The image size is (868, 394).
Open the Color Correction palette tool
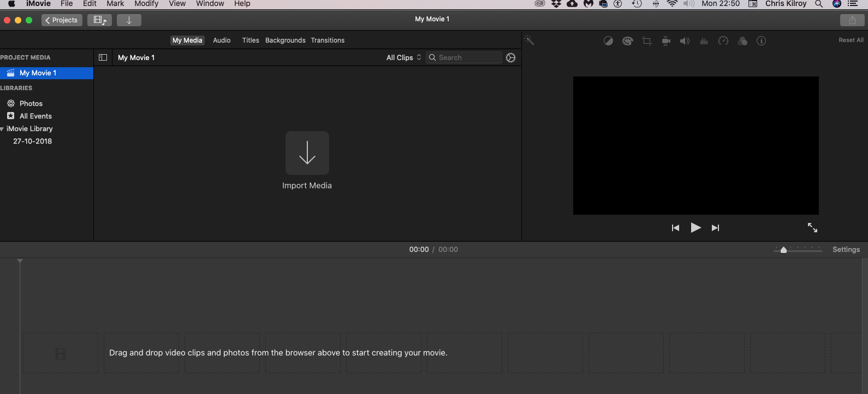click(x=628, y=41)
